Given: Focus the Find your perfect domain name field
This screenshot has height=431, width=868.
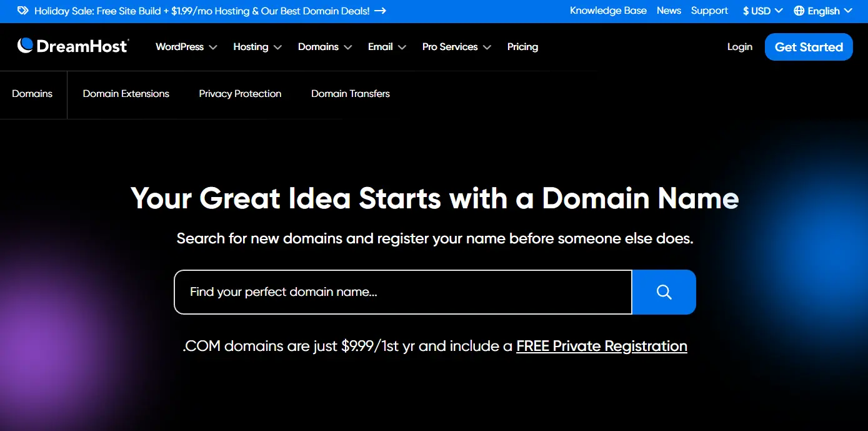Looking at the screenshot, I should pos(403,292).
